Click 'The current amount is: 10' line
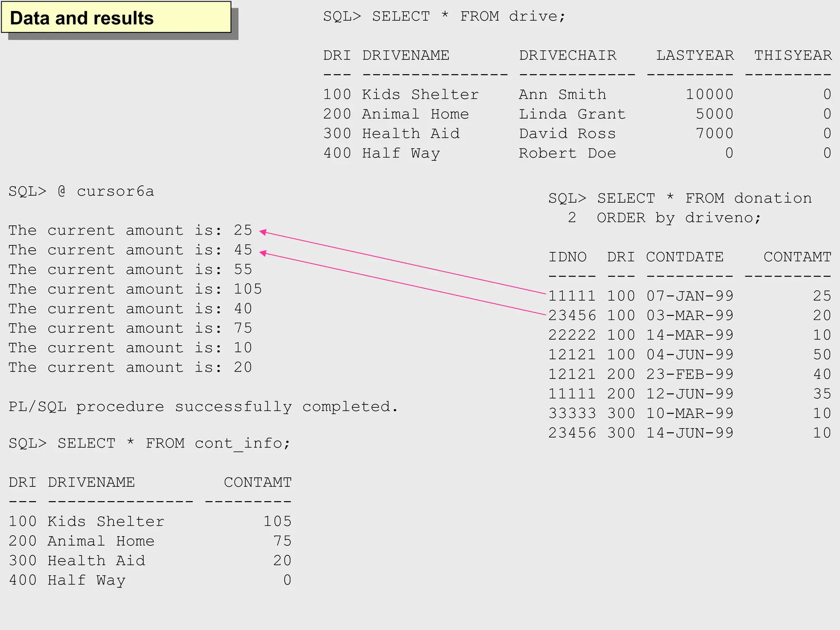 (x=130, y=348)
